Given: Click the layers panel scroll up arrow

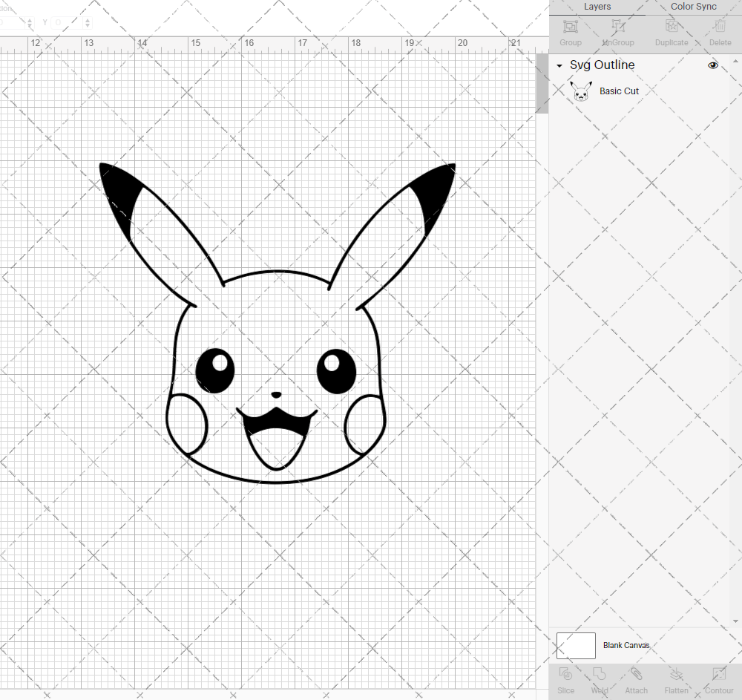Looking at the screenshot, I should click(735, 62).
